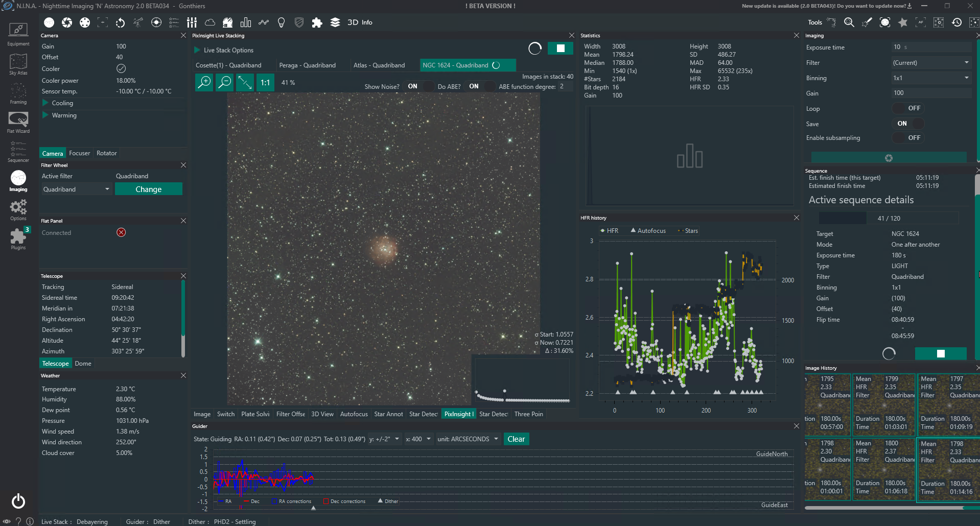Viewport: 980px width, 526px height.
Task: Open guider unit ARCSECONDS dropdown
Action: (x=468, y=439)
